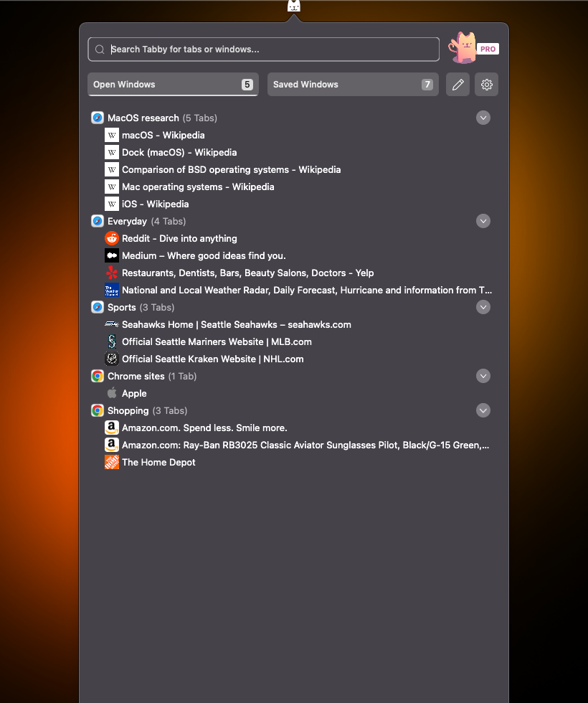Open The Home Depot tab
Viewport: 588px width, 703px height.
(x=158, y=462)
